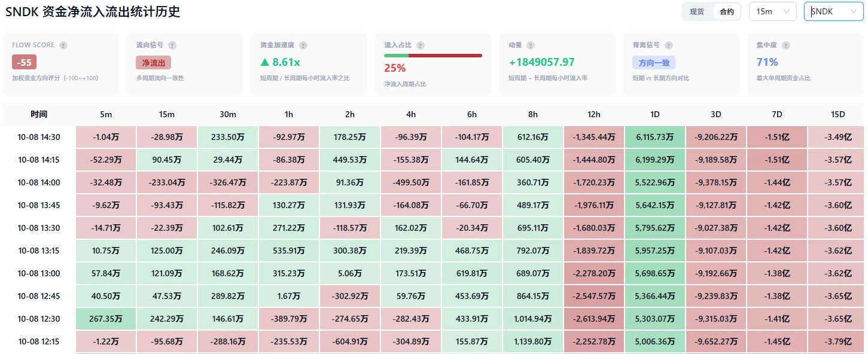868x354 pixels.
Task: Click the 10-08 12:15 row time cell
Action: click(39, 341)
